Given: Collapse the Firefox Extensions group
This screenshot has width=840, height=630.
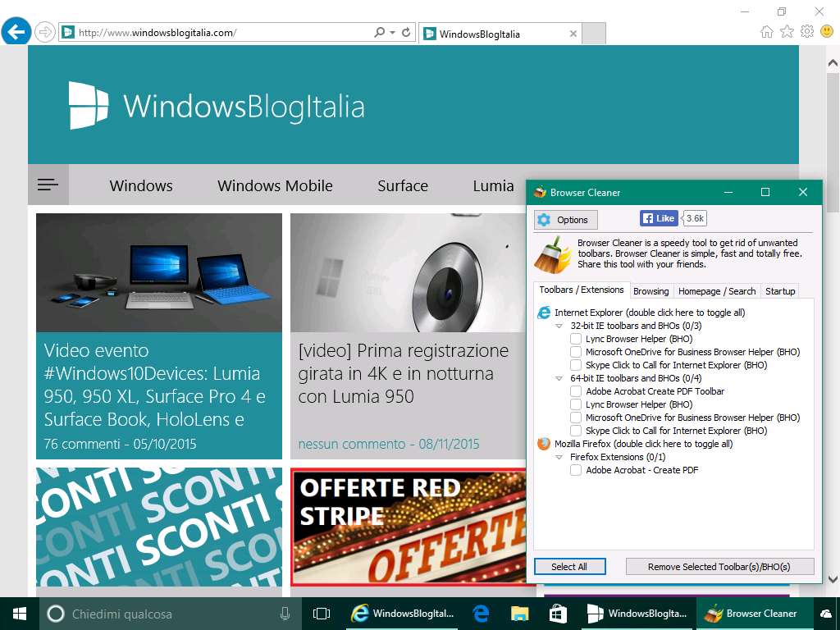Looking at the screenshot, I should pos(559,457).
